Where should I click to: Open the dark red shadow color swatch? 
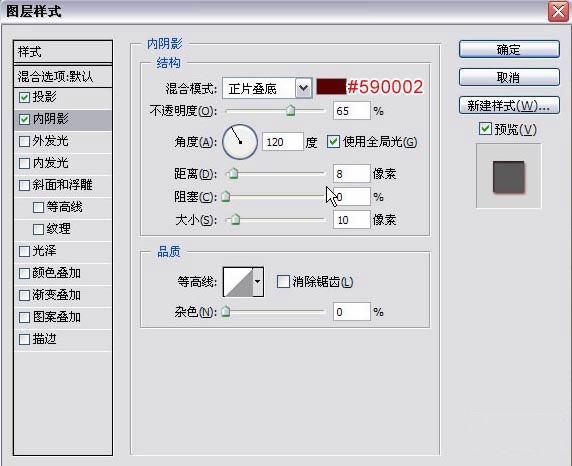click(x=331, y=87)
